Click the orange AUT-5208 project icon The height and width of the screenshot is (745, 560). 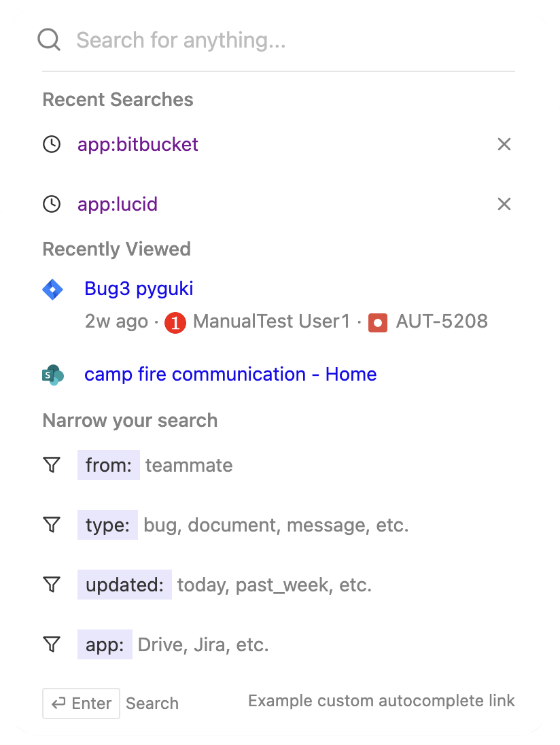coord(377,323)
